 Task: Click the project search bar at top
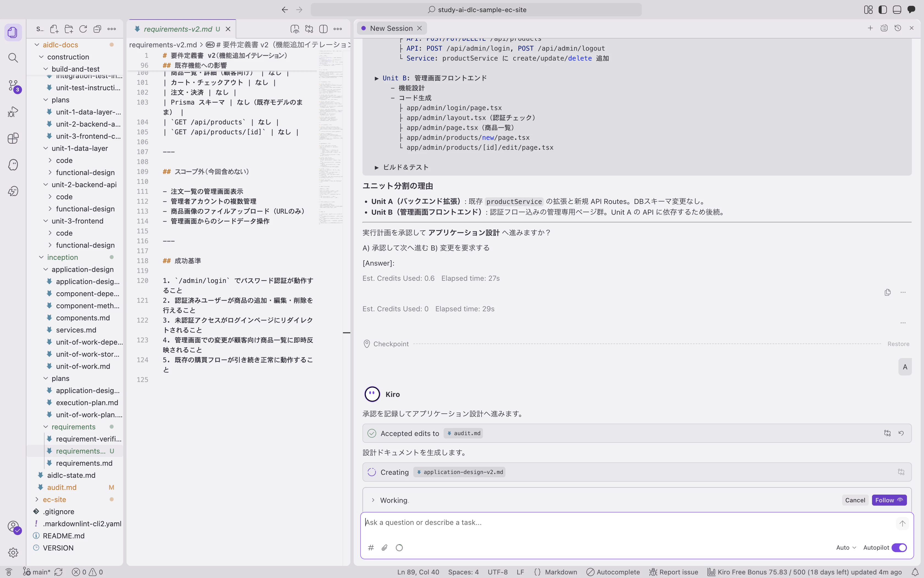tap(476, 10)
